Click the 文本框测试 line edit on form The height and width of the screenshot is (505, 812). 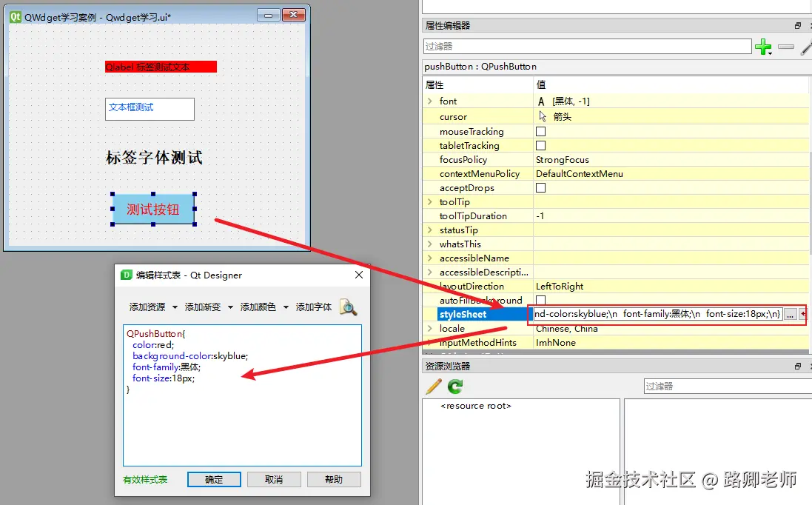click(x=150, y=110)
